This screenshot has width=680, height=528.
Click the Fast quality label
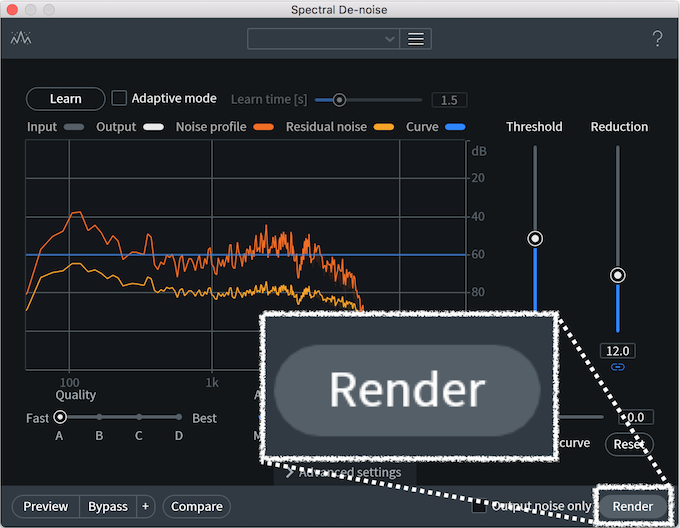37,418
